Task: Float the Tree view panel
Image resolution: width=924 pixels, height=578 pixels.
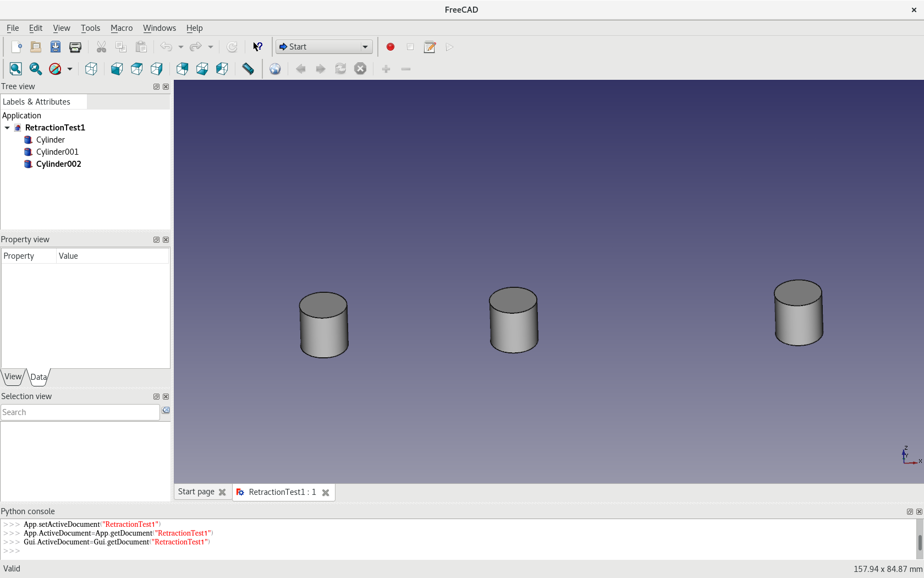Action: click(156, 86)
